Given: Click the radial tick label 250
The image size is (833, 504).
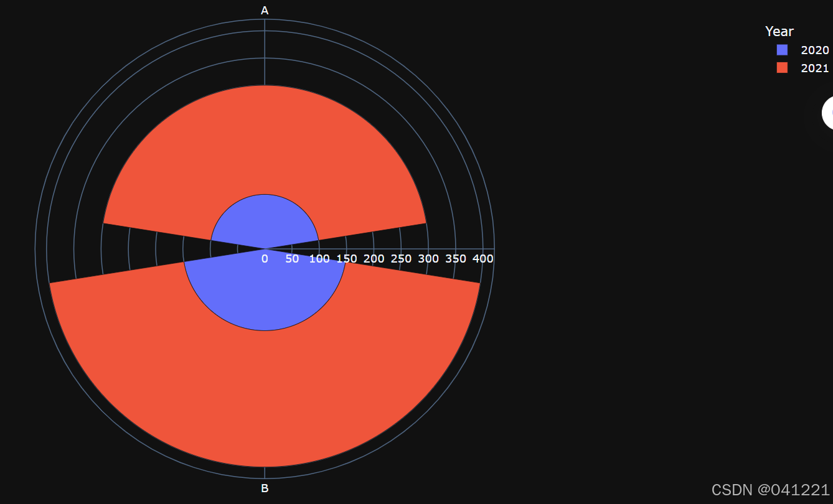Looking at the screenshot, I should click(401, 258).
